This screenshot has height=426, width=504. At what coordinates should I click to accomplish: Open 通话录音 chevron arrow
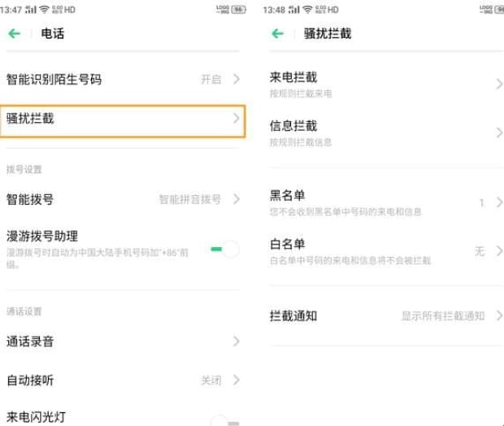click(236, 341)
